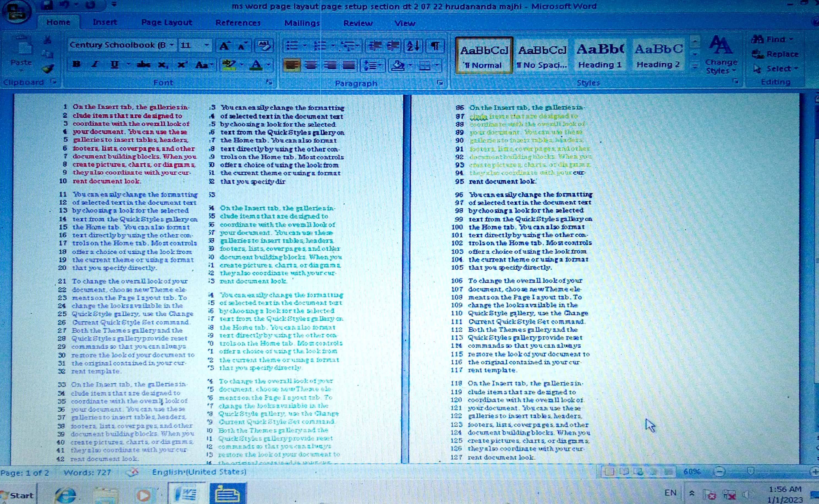Apply the Heading 1 style
This screenshot has width=819, height=504.
tap(600, 56)
